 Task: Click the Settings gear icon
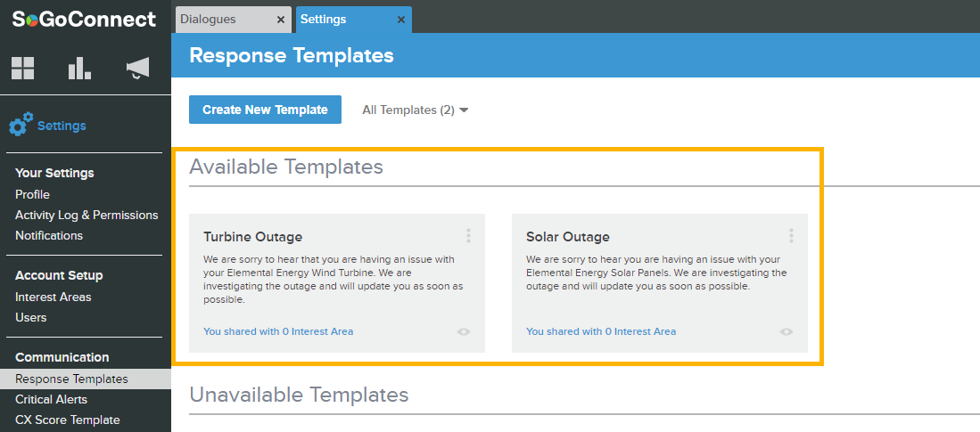point(21,125)
